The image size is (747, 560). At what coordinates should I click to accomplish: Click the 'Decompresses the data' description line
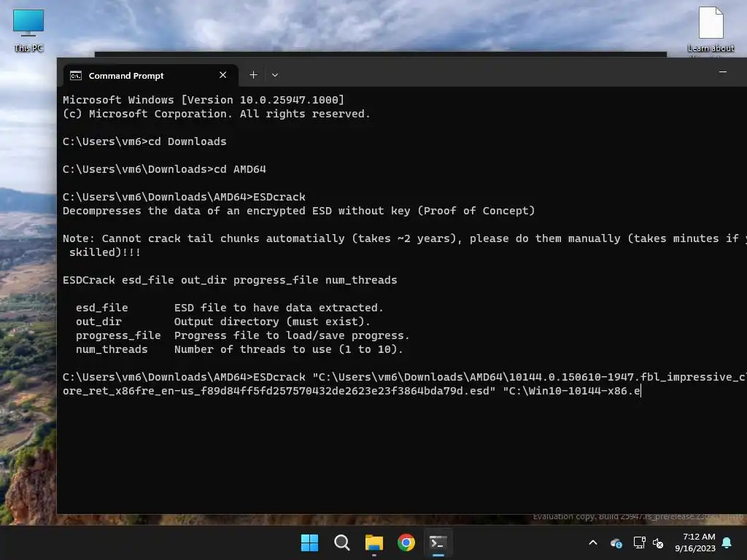coord(298,211)
